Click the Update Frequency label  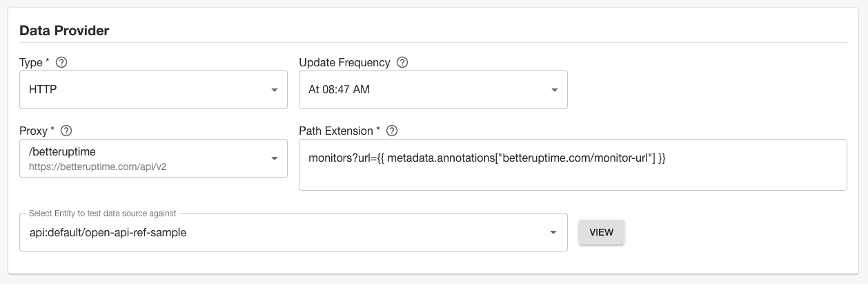[x=344, y=62]
